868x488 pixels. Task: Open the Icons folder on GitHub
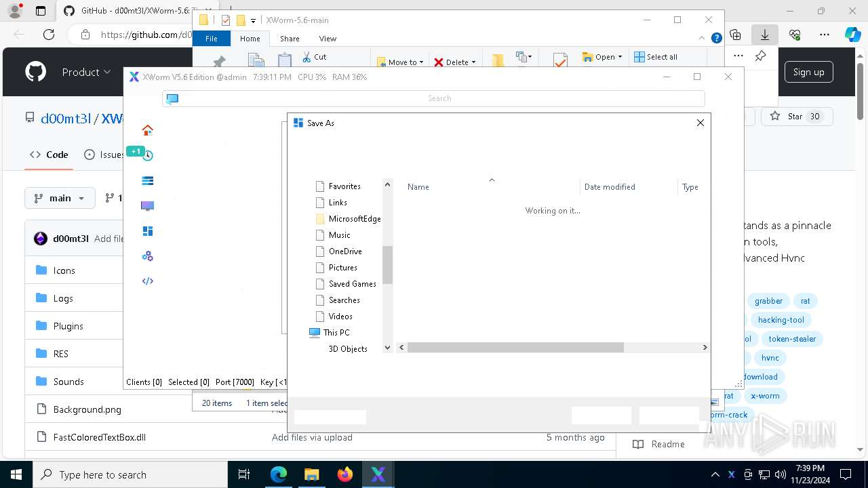point(64,270)
